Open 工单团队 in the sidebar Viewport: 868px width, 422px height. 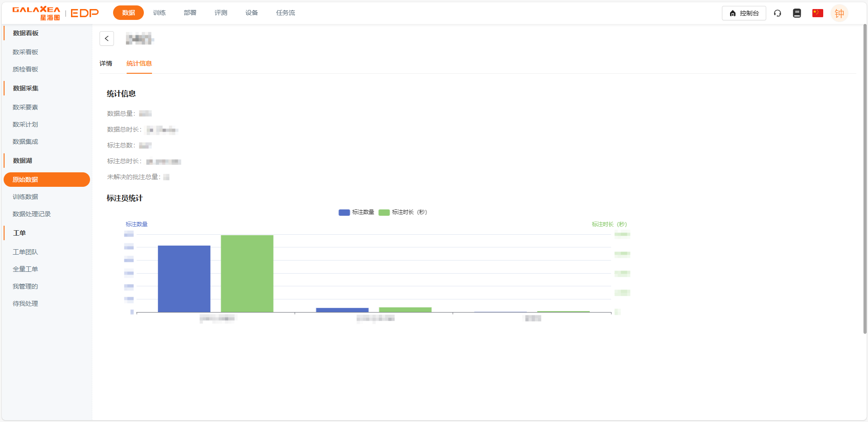(x=25, y=252)
